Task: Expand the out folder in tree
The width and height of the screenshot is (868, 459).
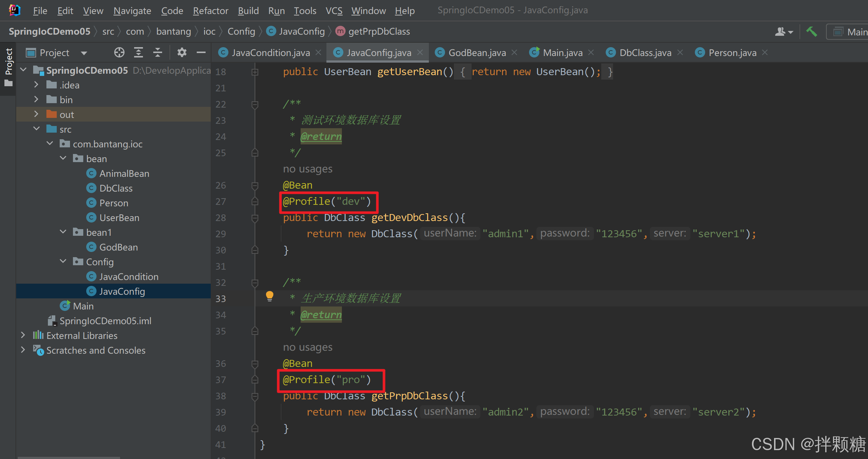Action: (36, 115)
